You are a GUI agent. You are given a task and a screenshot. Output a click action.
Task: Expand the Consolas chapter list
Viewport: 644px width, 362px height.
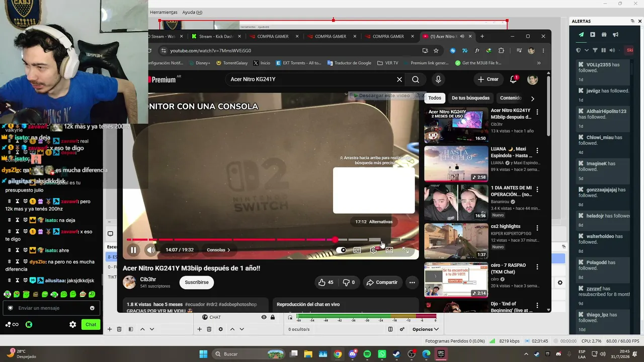click(218, 250)
